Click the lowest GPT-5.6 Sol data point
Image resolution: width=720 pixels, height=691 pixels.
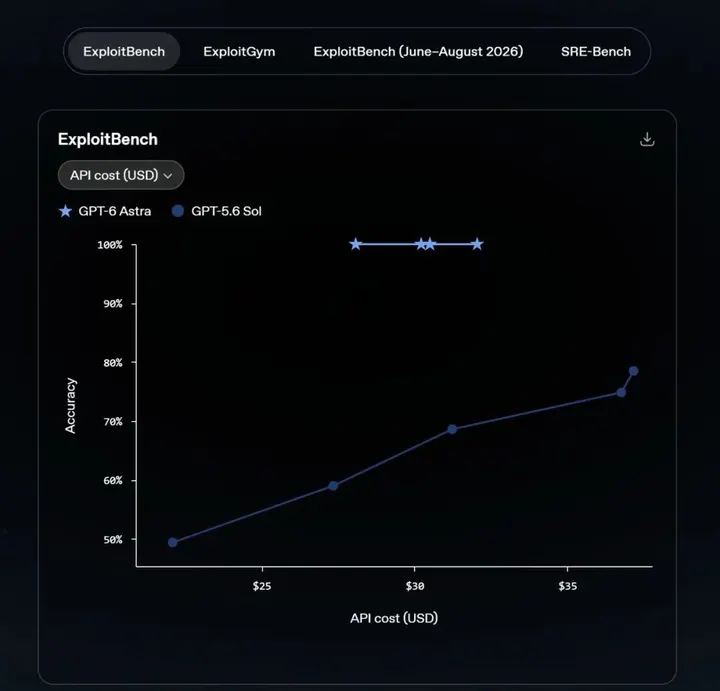173,542
